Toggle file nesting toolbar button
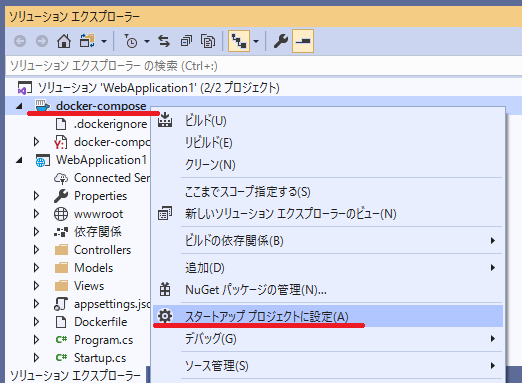 point(239,41)
